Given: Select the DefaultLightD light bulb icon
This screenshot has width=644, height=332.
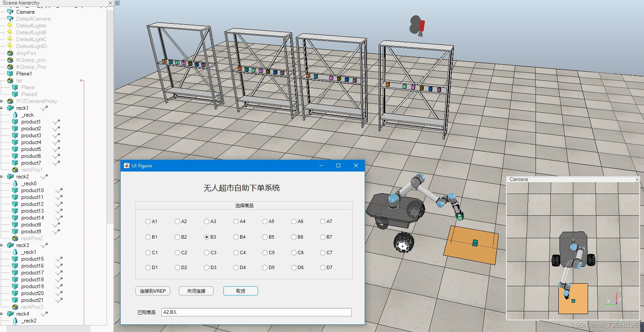Looking at the screenshot, I should pyautogui.click(x=10, y=46).
